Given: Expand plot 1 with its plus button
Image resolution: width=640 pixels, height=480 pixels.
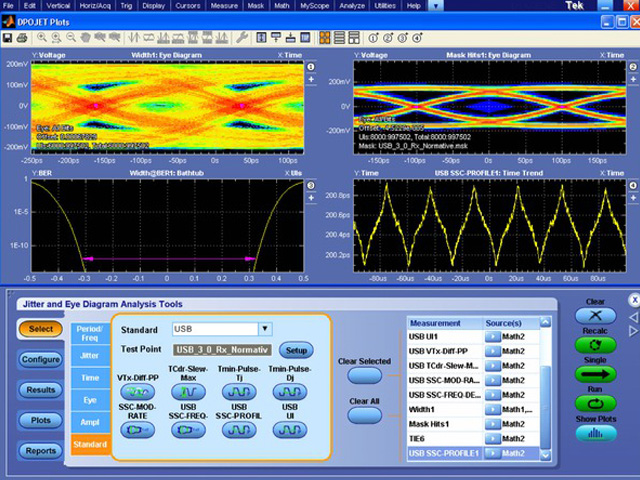Looking at the screenshot, I should [x=311, y=79].
